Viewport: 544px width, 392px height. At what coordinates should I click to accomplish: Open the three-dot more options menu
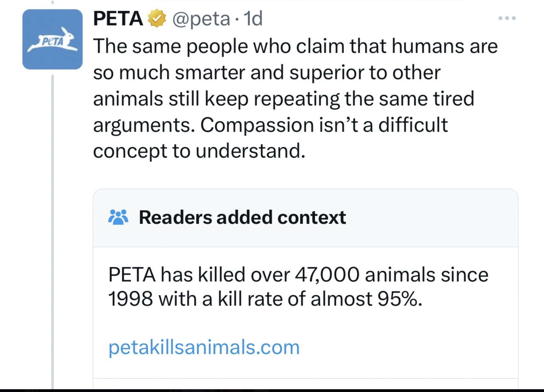click(507, 18)
